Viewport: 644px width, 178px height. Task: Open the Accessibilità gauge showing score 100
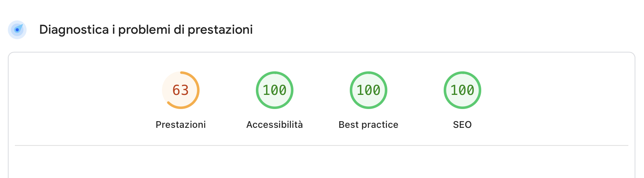click(x=275, y=90)
